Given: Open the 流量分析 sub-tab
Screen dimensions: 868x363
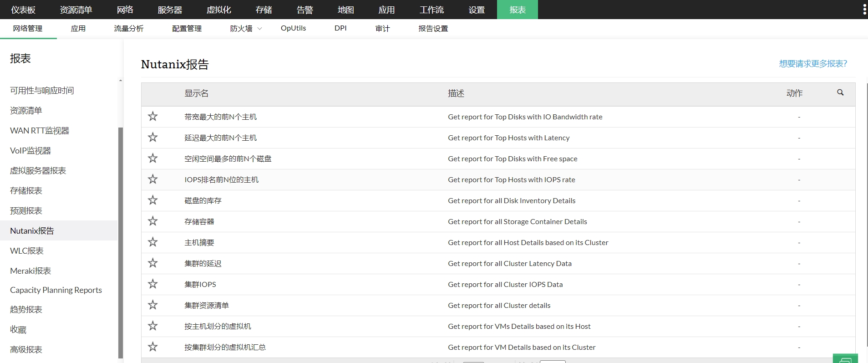Looking at the screenshot, I should [x=129, y=28].
